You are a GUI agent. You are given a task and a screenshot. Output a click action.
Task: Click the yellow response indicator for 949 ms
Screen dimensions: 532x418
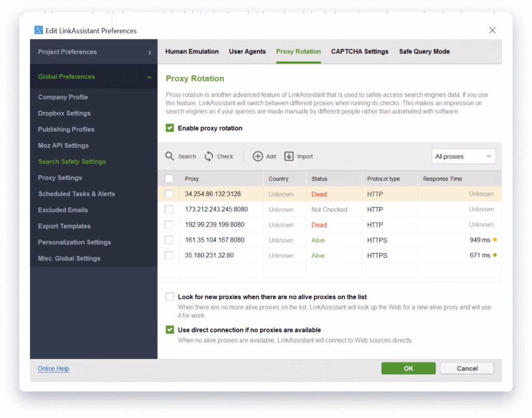pyautogui.click(x=495, y=240)
